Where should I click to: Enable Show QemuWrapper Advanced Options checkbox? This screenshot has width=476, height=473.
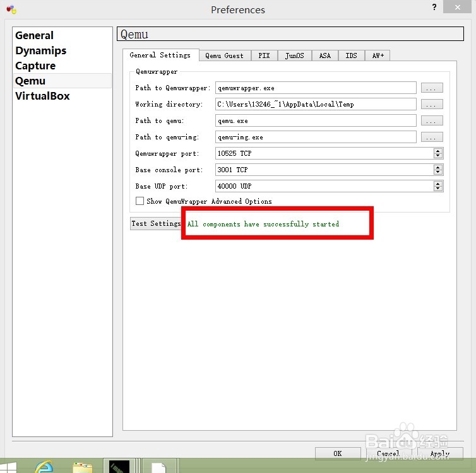140,201
